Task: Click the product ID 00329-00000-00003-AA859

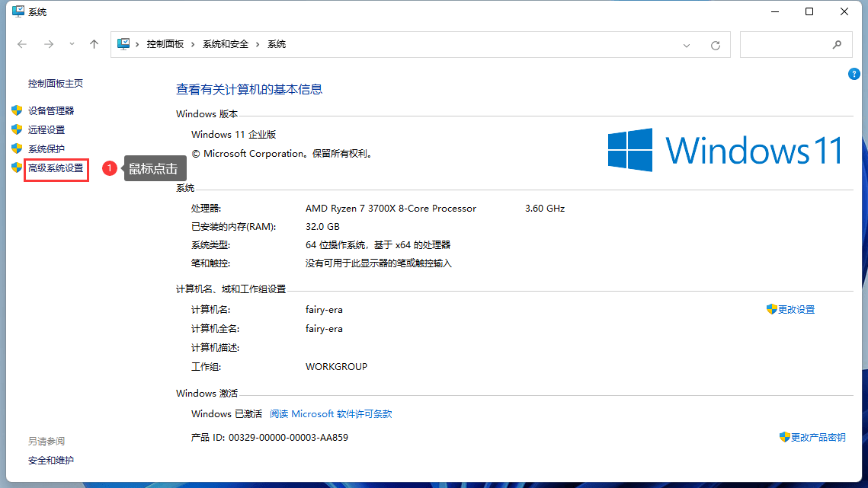Action: (x=288, y=438)
